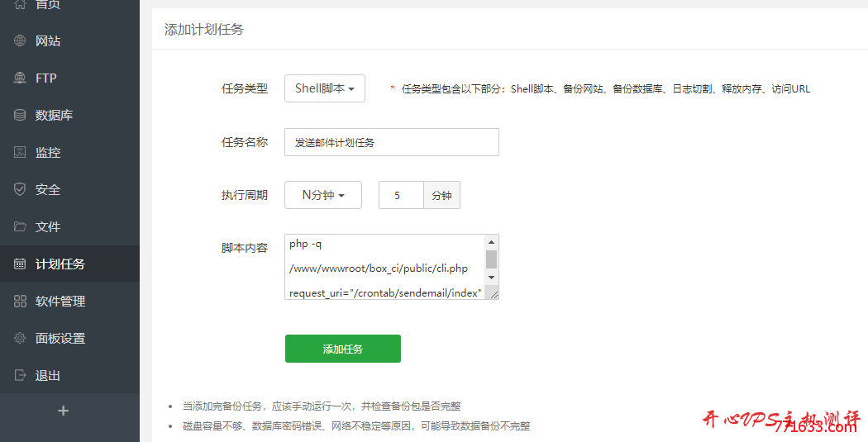Click the plus icon at sidebar bottom
Viewport: 868px width, 442px height.
(63, 411)
